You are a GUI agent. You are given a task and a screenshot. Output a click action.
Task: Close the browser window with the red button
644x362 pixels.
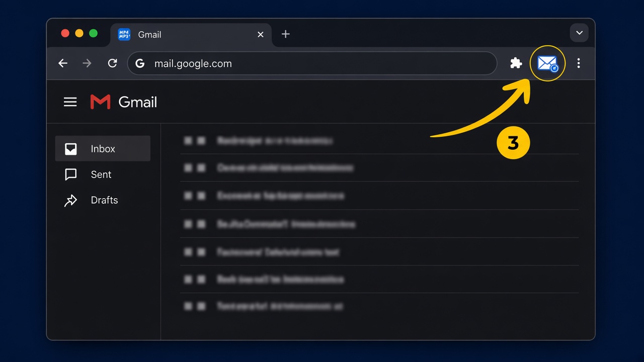point(65,33)
